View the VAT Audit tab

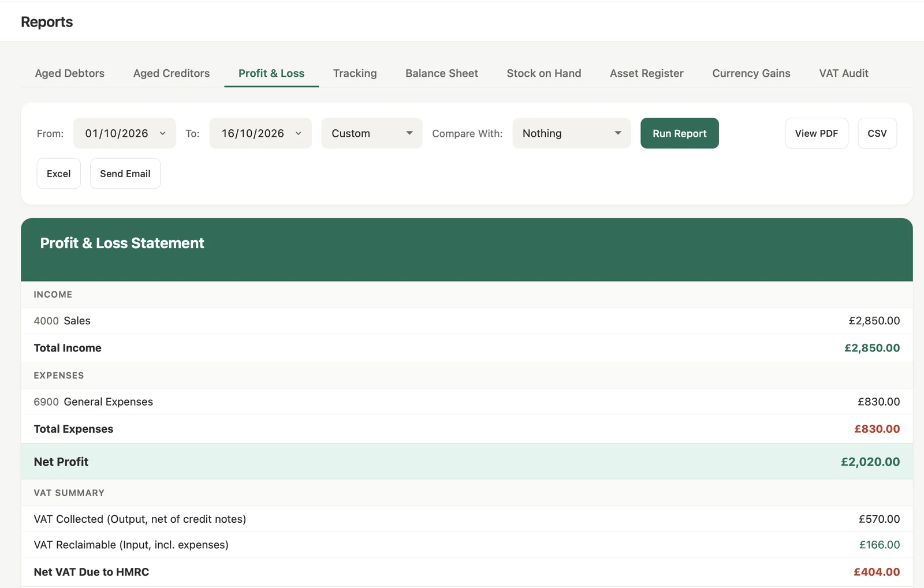[x=844, y=73]
